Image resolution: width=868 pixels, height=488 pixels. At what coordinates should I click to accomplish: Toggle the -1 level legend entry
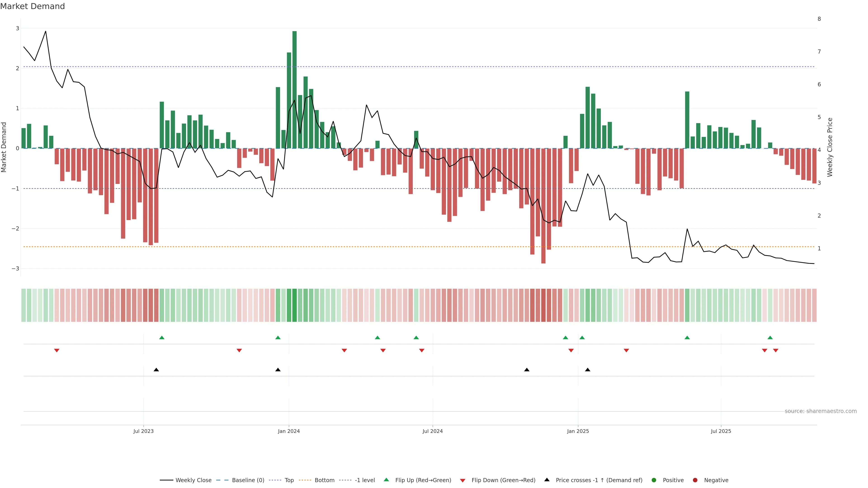click(365, 480)
